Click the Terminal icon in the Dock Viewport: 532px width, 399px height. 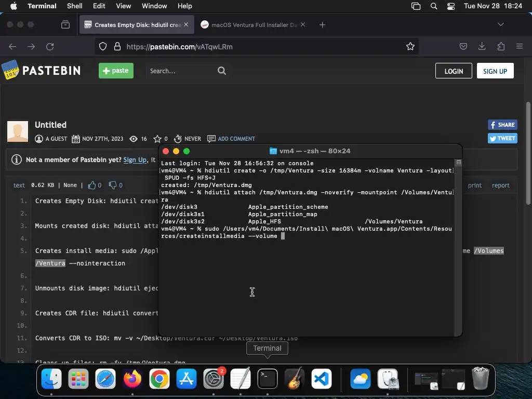coord(268,379)
